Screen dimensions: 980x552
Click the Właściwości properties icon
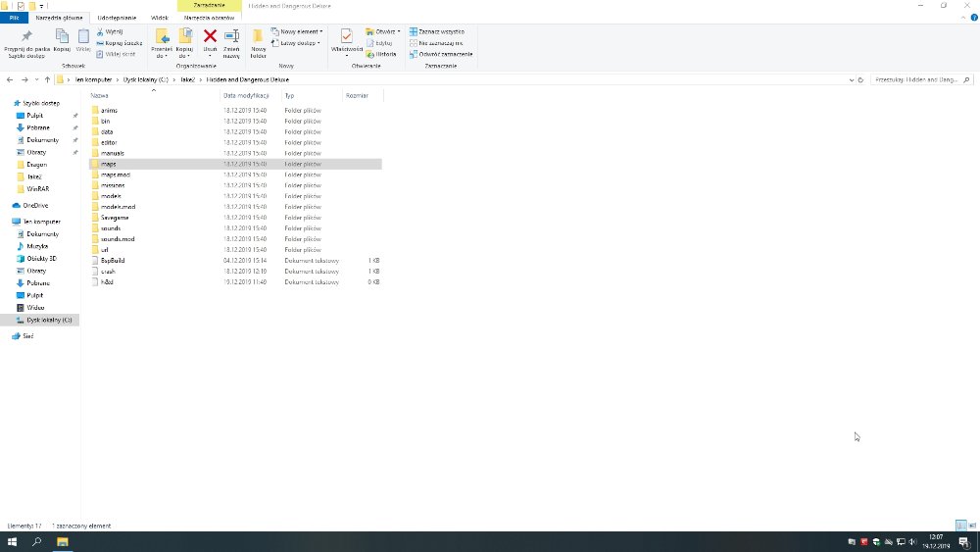[347, 37]
